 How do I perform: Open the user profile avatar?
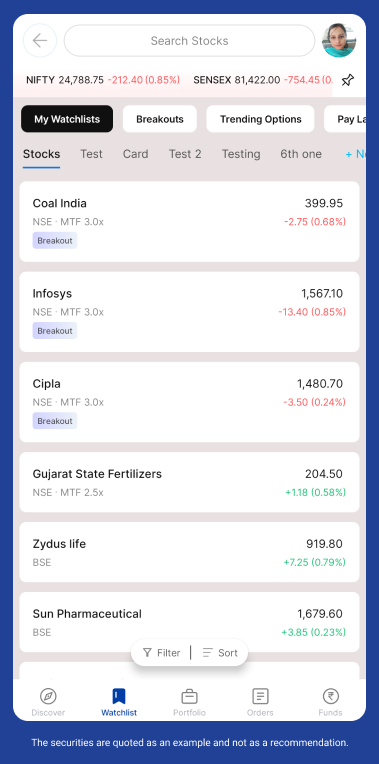coord(339,40)
